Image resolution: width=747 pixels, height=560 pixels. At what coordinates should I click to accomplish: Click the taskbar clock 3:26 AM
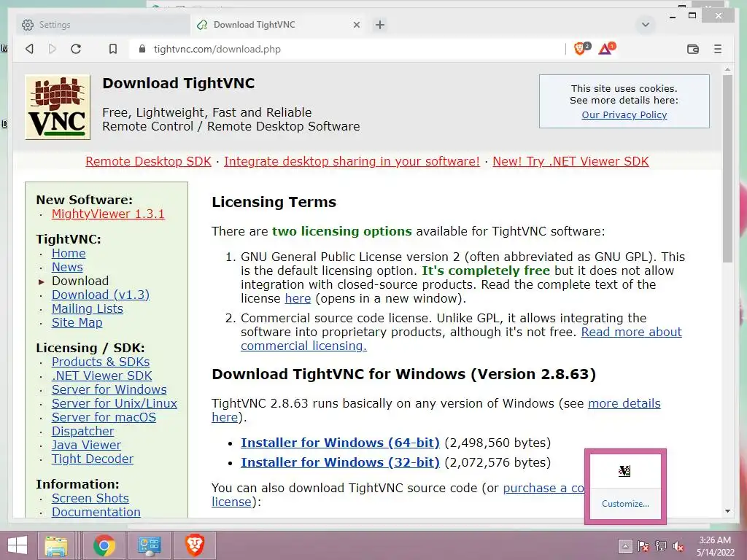[x=715, y=540]
